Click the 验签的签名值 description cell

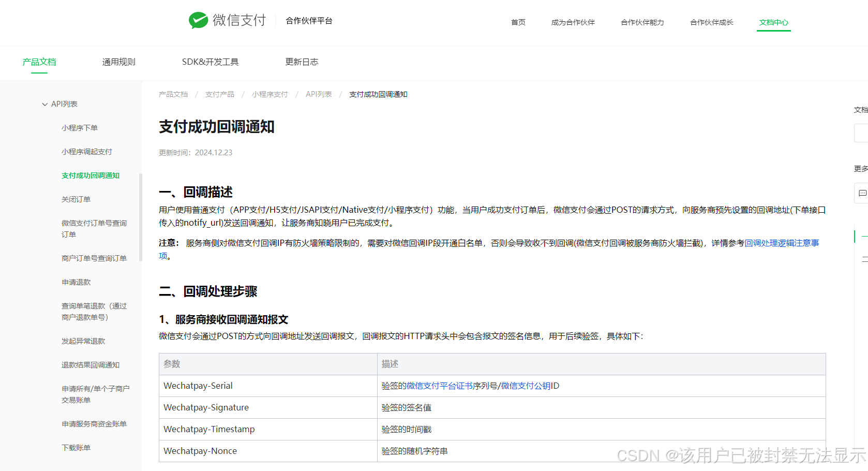602,407
